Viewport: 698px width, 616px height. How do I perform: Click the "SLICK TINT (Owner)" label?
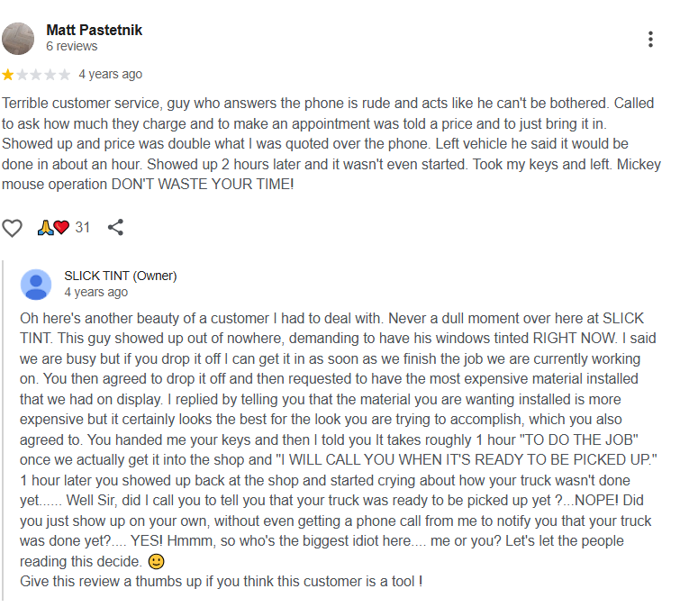click(121, 276)
